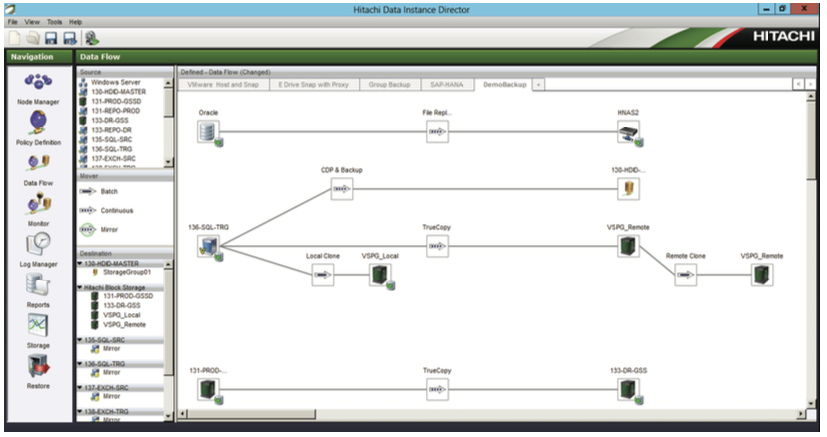Select the Oracle source node icon
The height and width of the screenshot is (437, 827).
point(209,132)
